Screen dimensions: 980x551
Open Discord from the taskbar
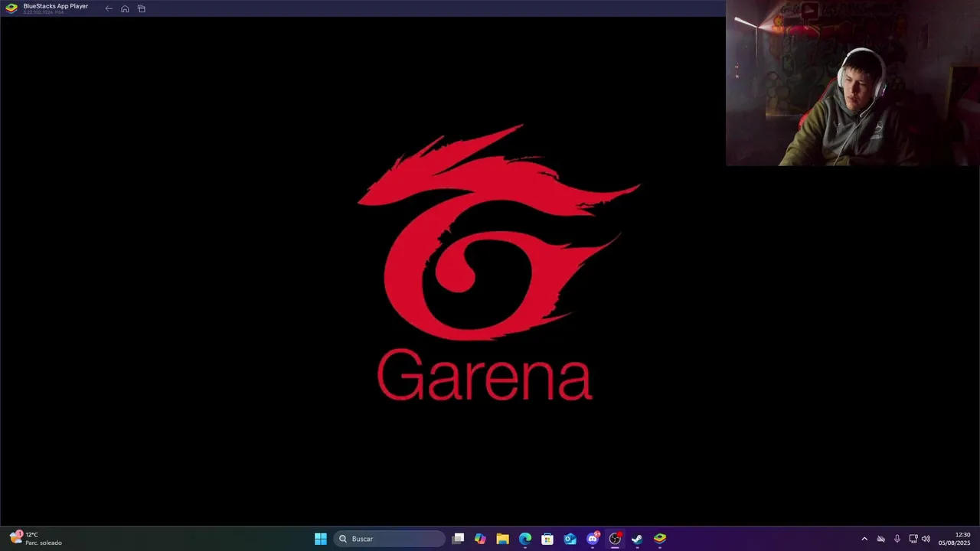[593, 539]
